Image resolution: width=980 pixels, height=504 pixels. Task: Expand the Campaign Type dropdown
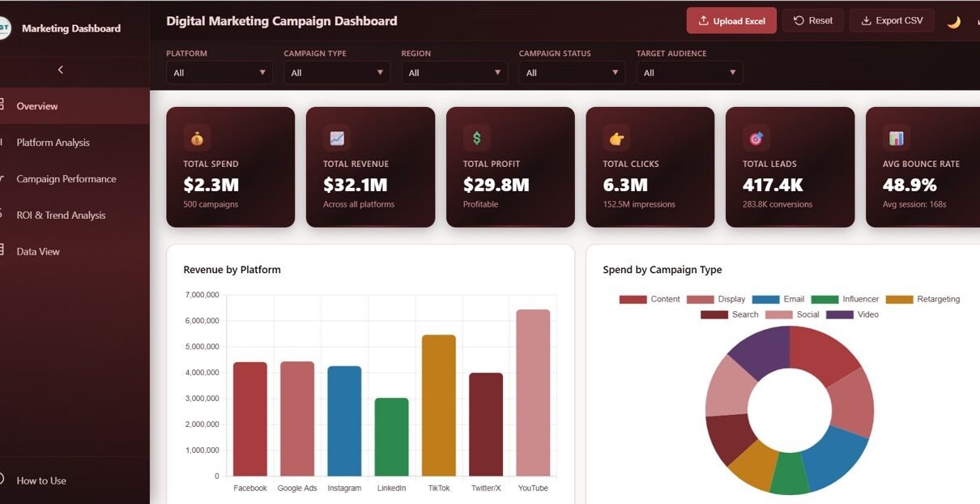pos(337,73)
